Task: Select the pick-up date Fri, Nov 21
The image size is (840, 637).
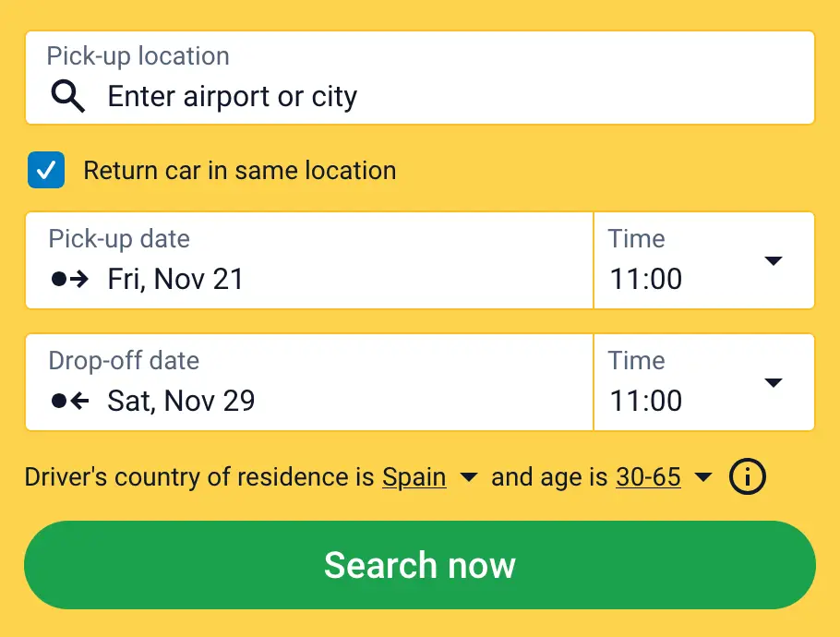Action: click(175, 279)
